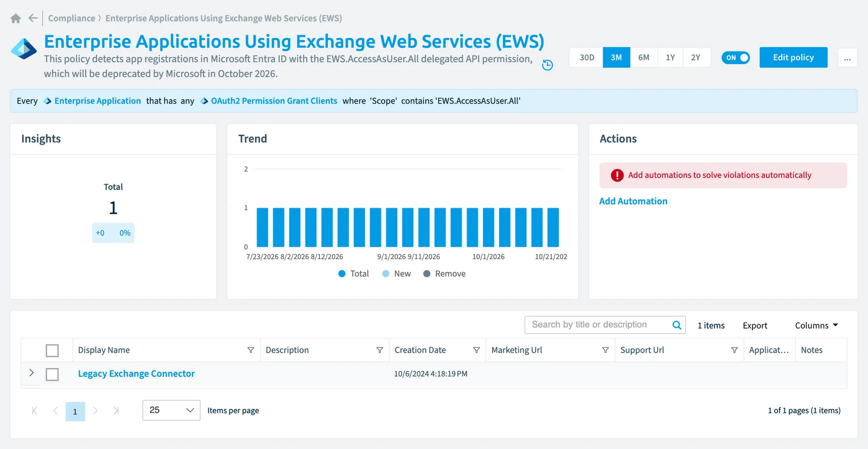Click the Enterprise Application entity icon
This screenshot has height=449, width=868.
[48, 101]
